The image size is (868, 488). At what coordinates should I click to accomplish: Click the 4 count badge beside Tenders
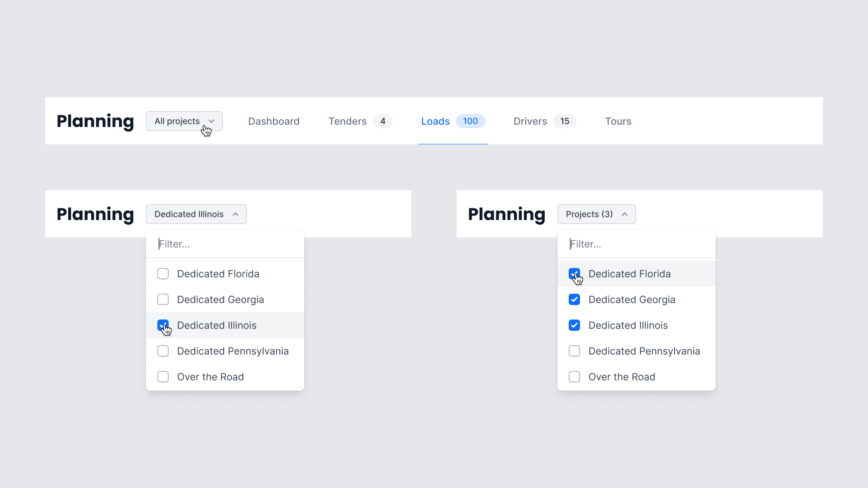(382, 121)
